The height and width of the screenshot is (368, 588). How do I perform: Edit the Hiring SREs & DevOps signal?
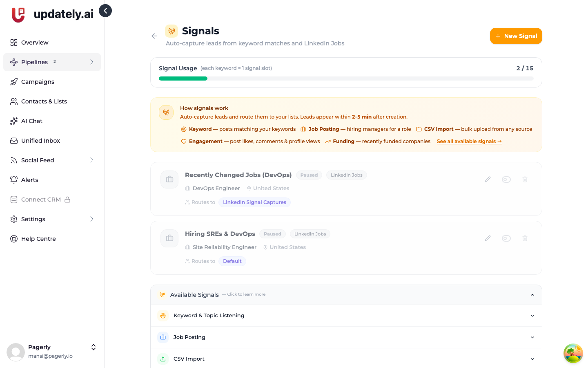(x=488, y=238)
